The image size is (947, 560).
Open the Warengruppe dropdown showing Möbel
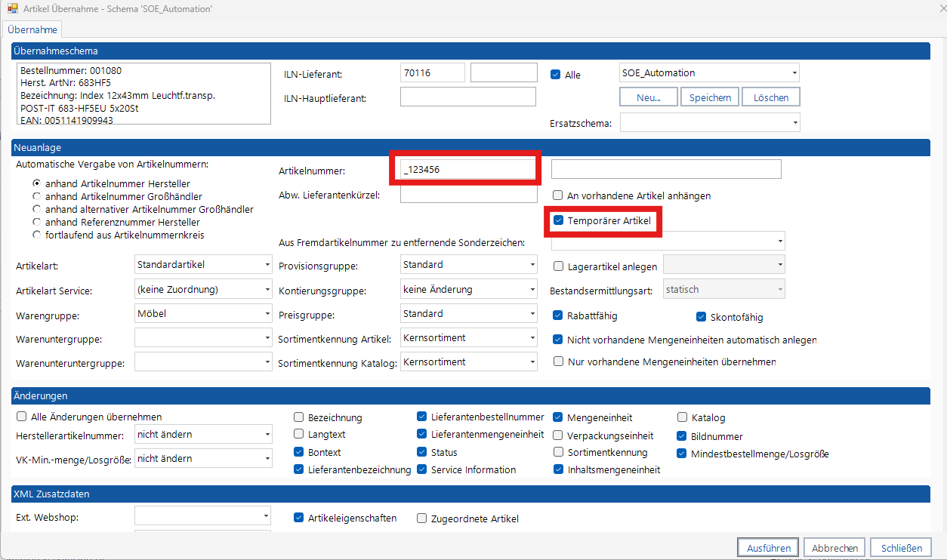tap(203, 314)
